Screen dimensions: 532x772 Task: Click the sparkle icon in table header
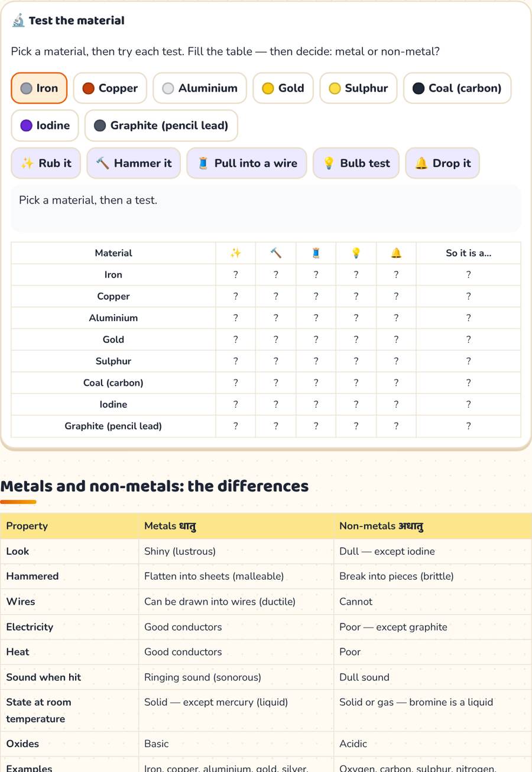(235, 253)
